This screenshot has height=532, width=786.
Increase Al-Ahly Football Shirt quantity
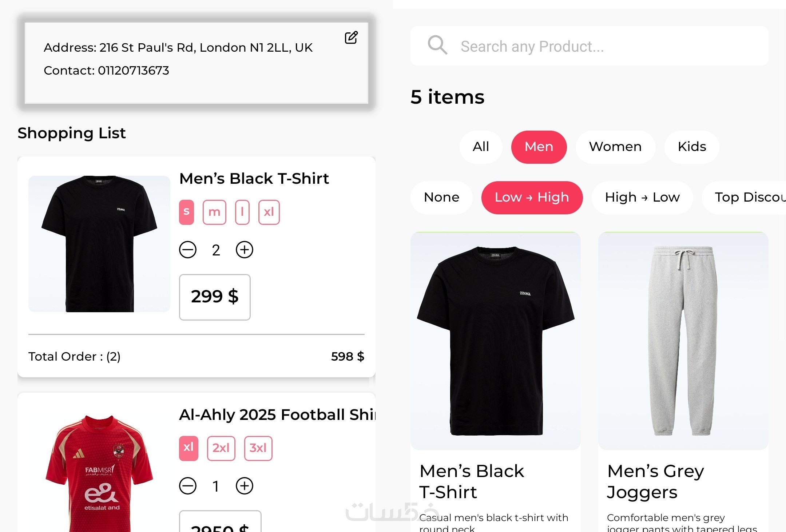(x=245, y=486)
